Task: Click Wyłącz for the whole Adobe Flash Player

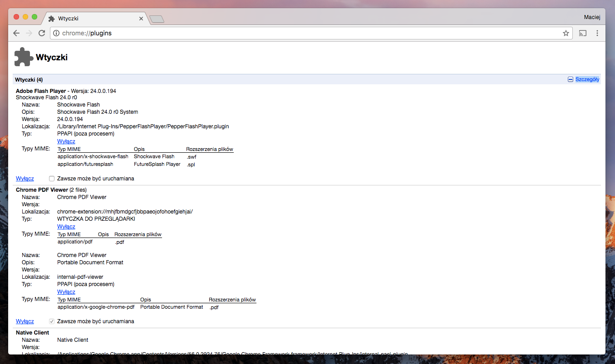Action: tap(25, 179)
